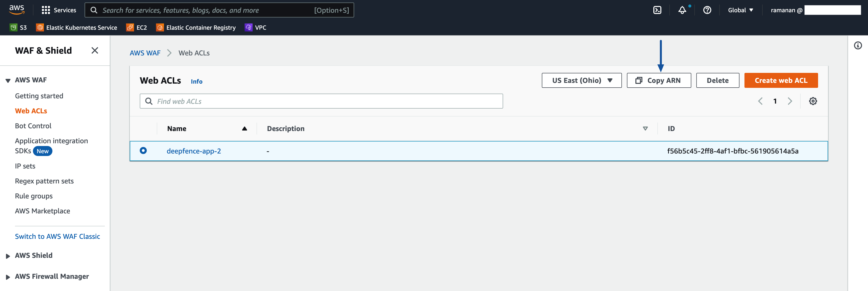868x291 pixels.
Task: Open the notifications bell
Action: (x=682, y=10)
